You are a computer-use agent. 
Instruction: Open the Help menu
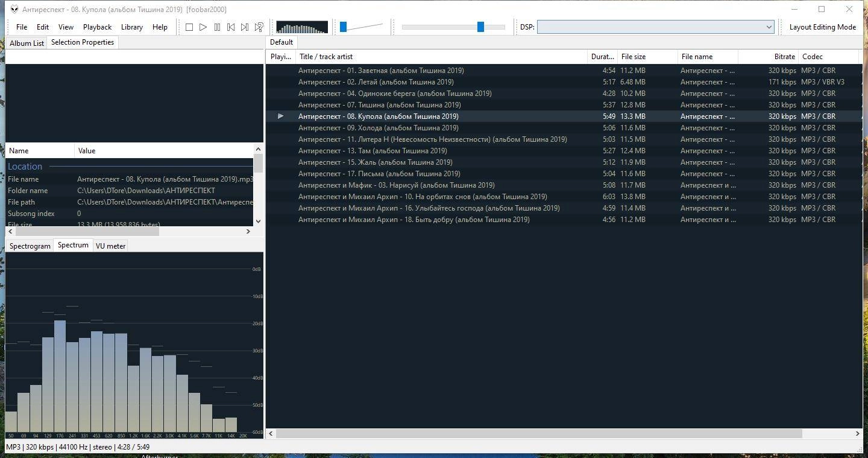click(x=160, y=27)
